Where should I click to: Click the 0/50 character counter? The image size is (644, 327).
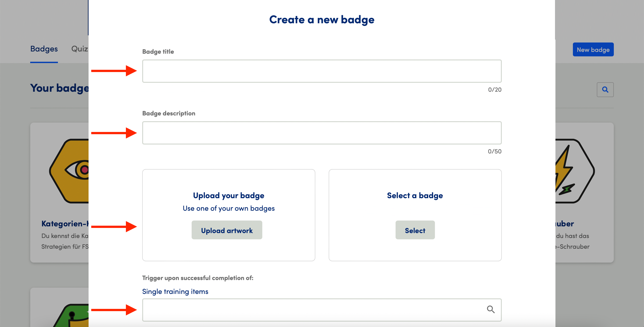(494, 151)
